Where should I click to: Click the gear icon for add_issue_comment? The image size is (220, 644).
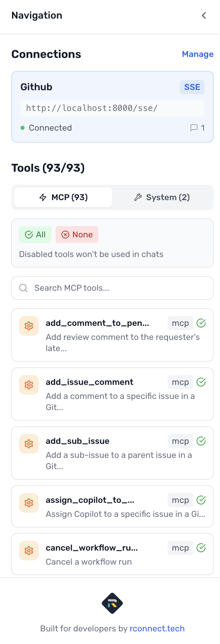click(x=29, y=385)
